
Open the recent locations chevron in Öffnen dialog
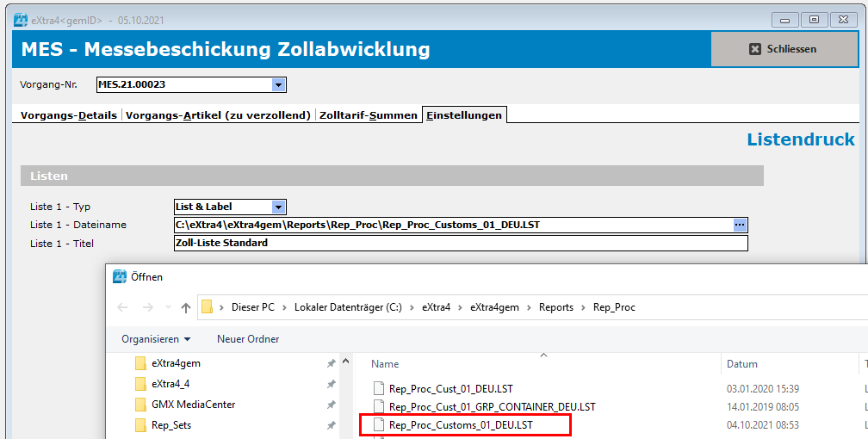[x=168, y=308]
